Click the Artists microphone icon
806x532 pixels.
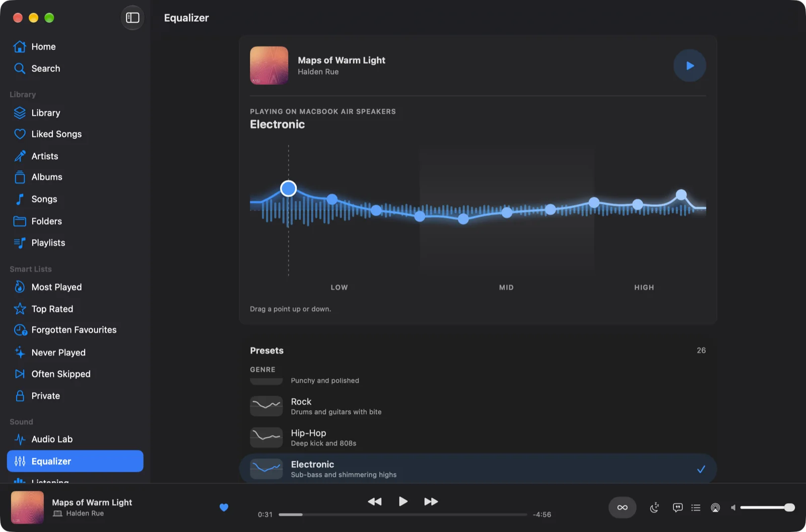[x=20, y=156]
